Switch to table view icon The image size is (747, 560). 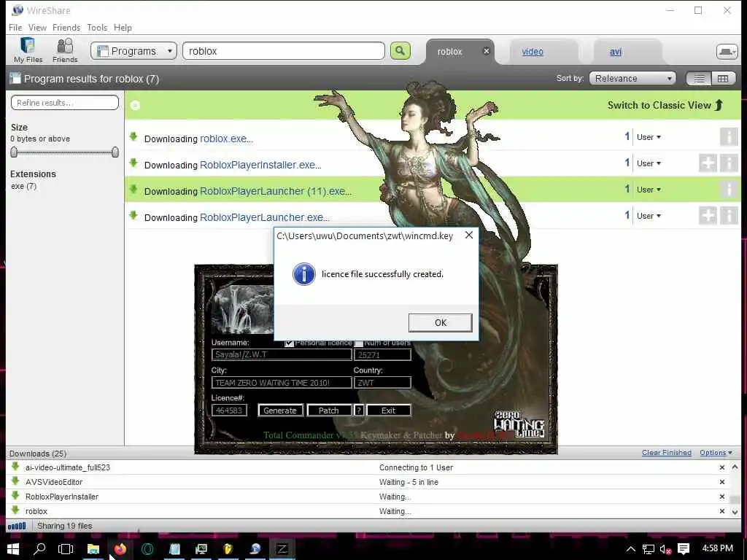[x=723, y=79]
